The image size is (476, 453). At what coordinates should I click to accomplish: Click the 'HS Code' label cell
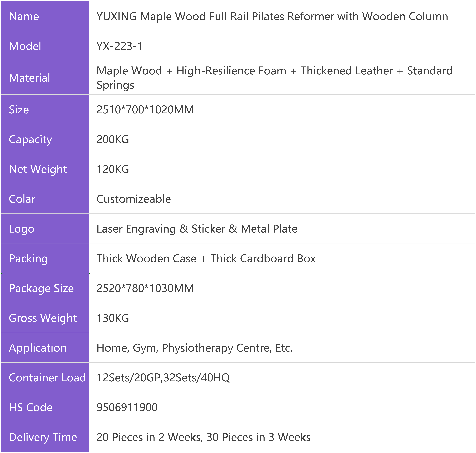point(45,407)
